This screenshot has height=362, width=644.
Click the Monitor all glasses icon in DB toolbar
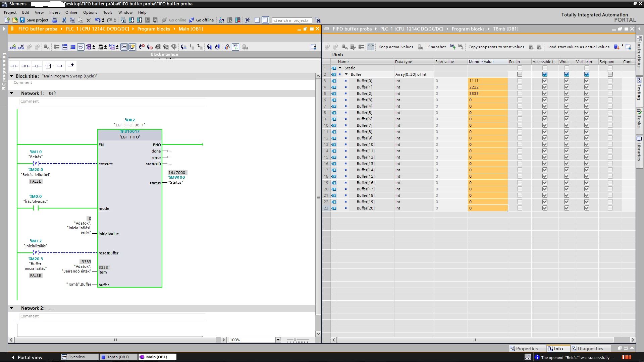click(371, 47)
